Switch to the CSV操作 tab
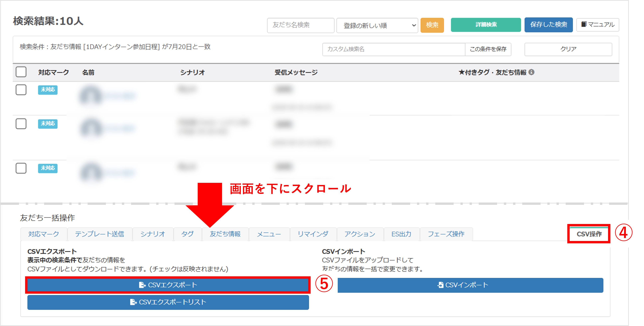 (x=589, y=234)
